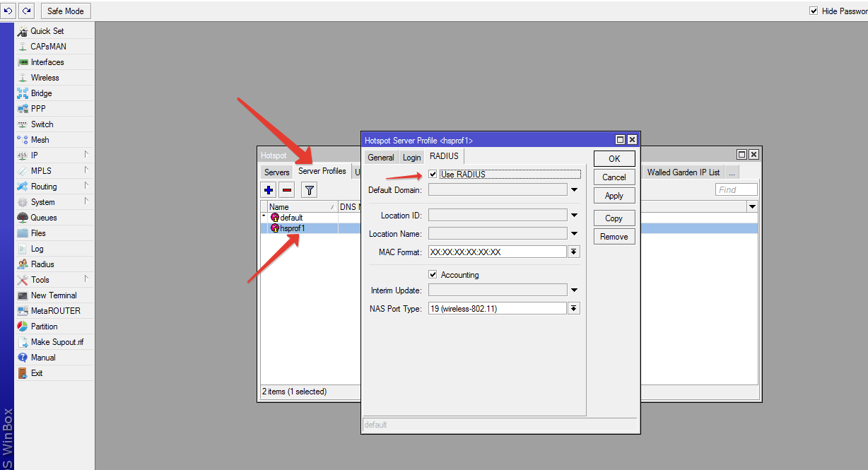Viewport: 868px width, 470px height.
Task: Switch to the Servers tab
Action: click(x=276, y=172)
